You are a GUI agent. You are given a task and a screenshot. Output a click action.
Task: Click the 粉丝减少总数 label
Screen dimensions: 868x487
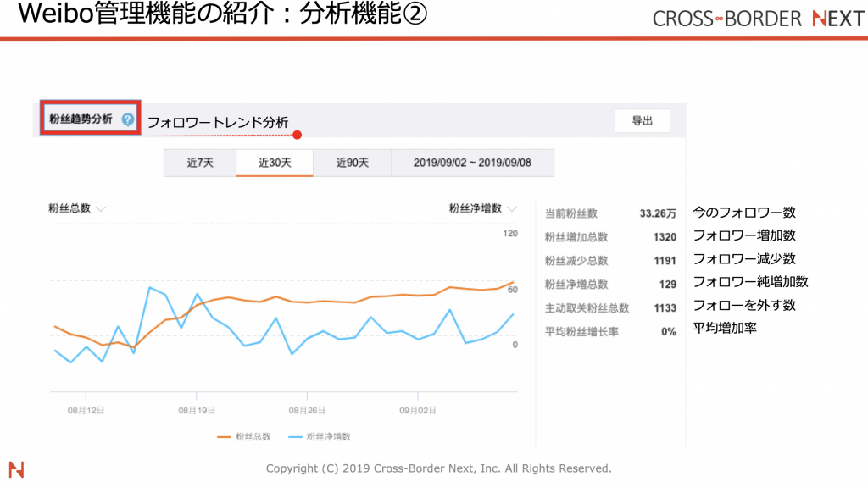pos(576,261)
